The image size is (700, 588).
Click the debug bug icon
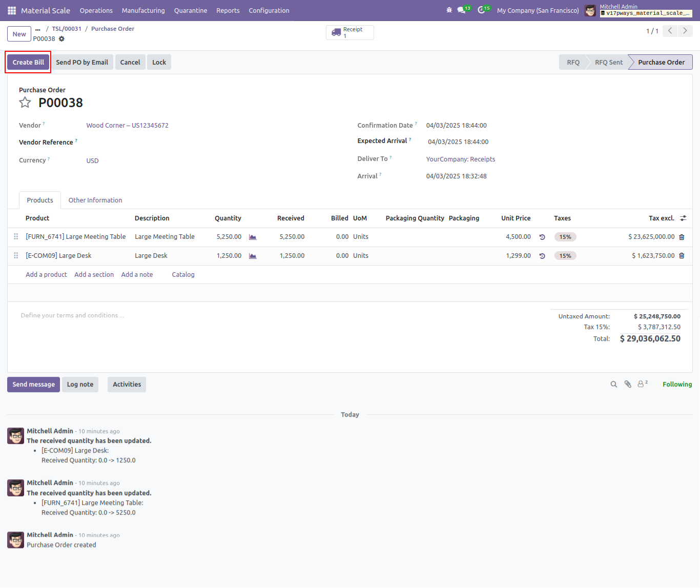pos(449,10)
